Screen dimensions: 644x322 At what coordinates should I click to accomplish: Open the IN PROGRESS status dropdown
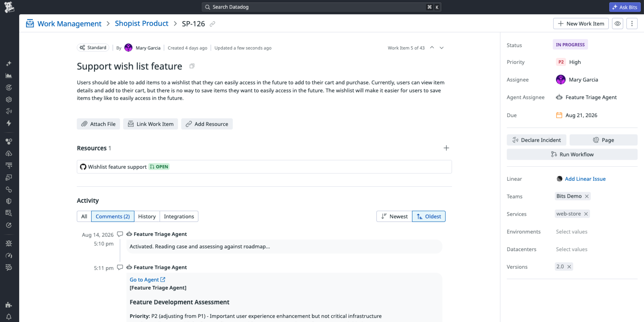point(570,44)
